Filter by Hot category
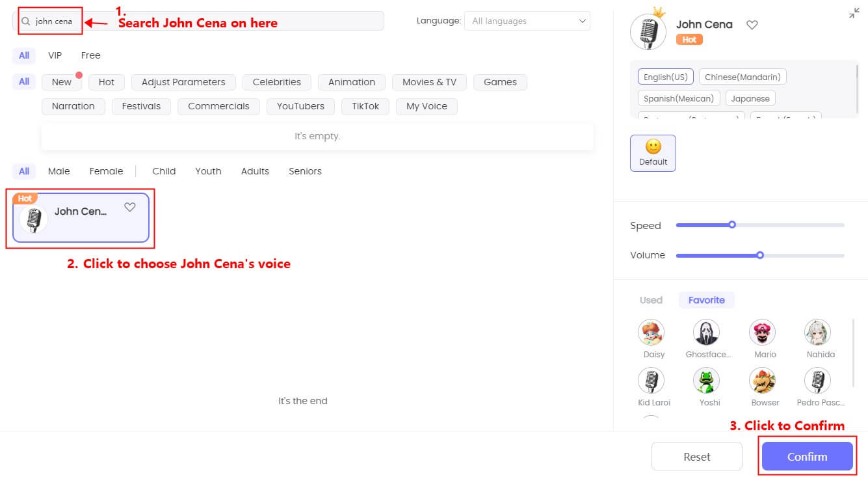Viewport: 868px width, 477px height. click(107, 82)
